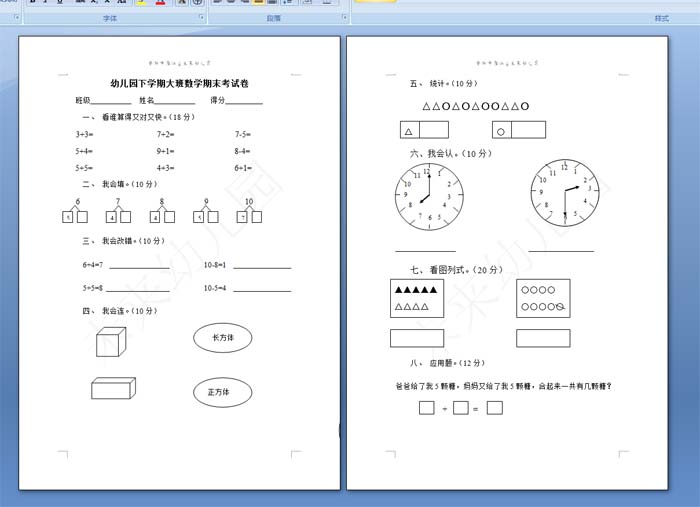Click the count box beside the circle

pos(529,130)
